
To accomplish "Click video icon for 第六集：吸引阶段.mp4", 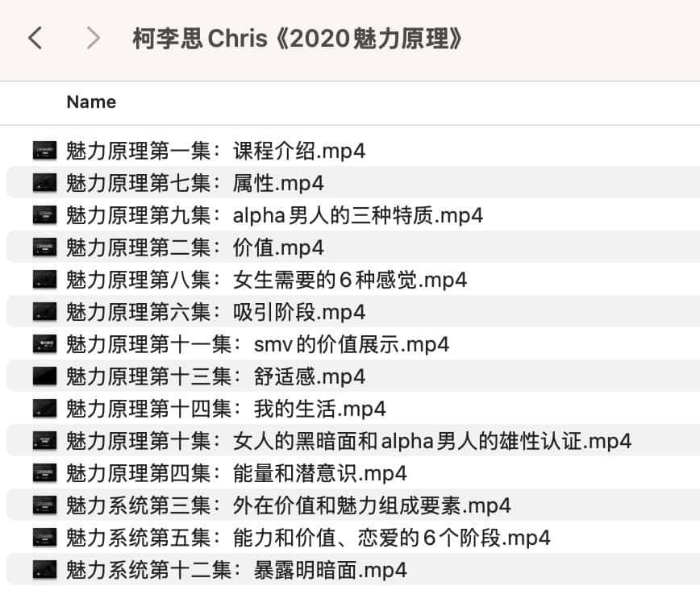I will [x=44, y=312].
